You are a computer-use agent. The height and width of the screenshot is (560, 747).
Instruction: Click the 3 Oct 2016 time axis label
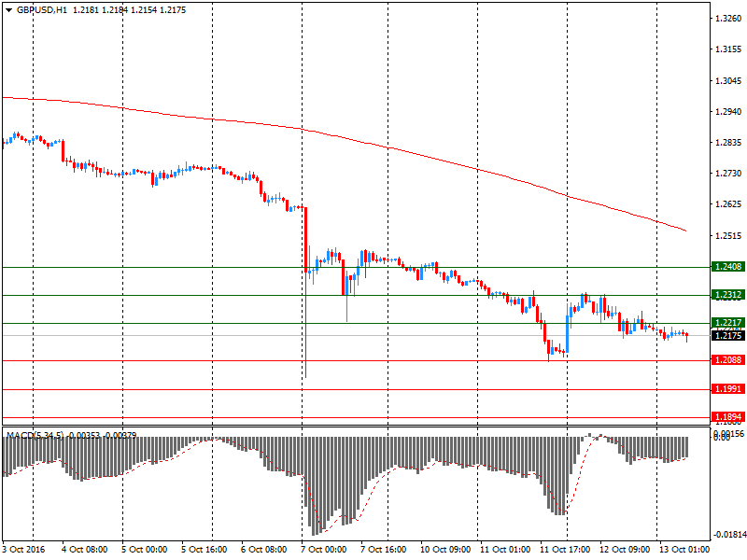23,549
